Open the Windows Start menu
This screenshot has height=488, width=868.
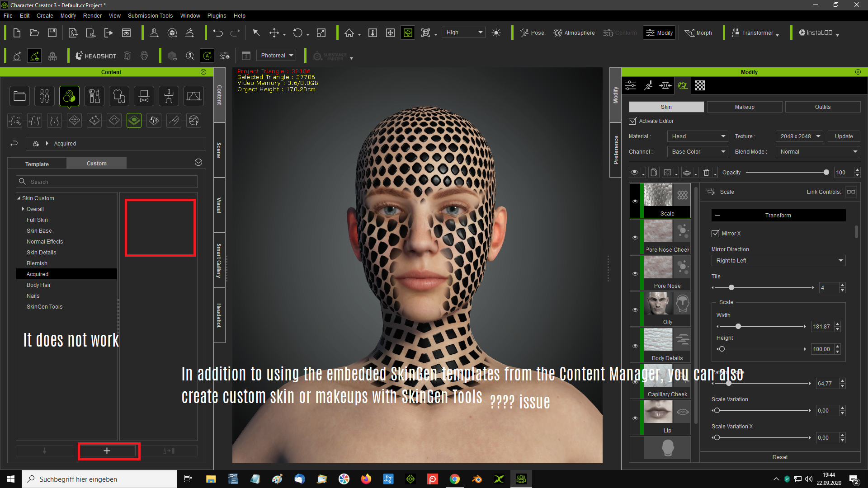pos(11,479)
